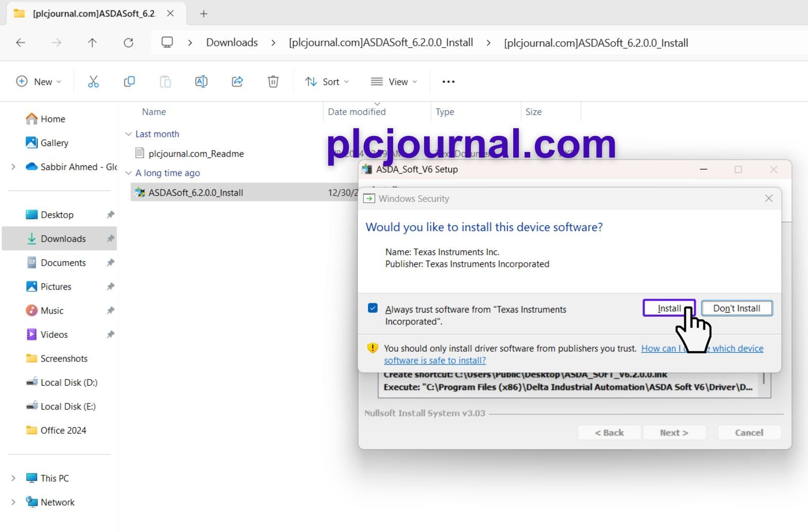This screenshot has height=532, width=808.
Task: Go up one folder level arrow
Action: (92, 43)
